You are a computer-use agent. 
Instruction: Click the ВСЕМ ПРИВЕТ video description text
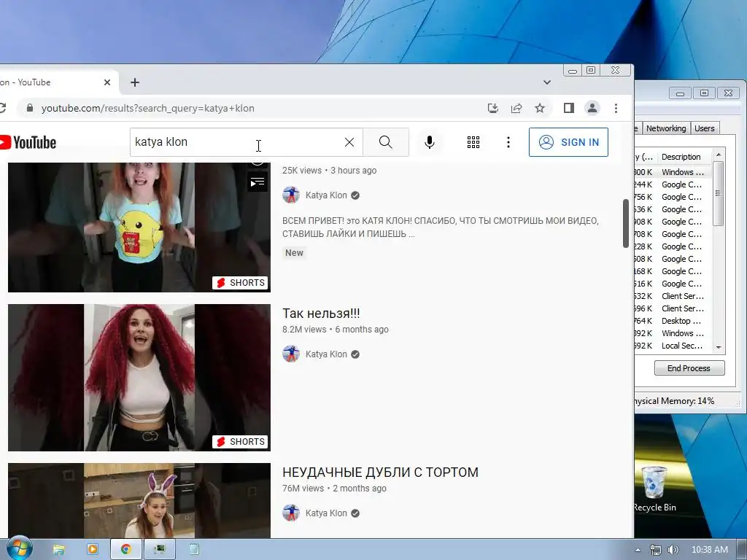click(440, 227)
